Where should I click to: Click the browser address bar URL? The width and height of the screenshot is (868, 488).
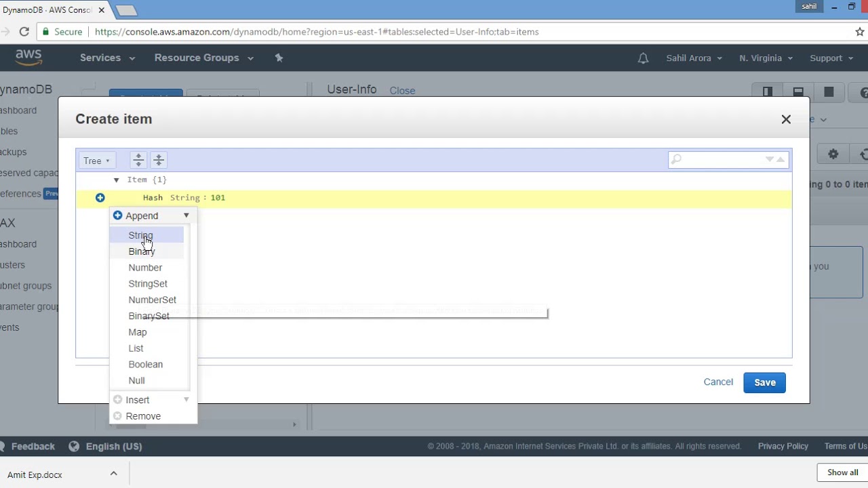coord(317,32)
